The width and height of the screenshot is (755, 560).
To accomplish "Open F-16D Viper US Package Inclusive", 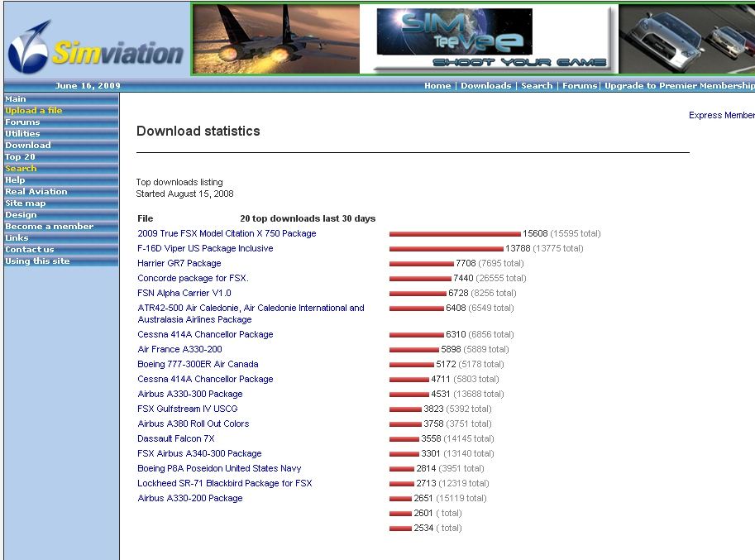I will click(x=205, y=248).
